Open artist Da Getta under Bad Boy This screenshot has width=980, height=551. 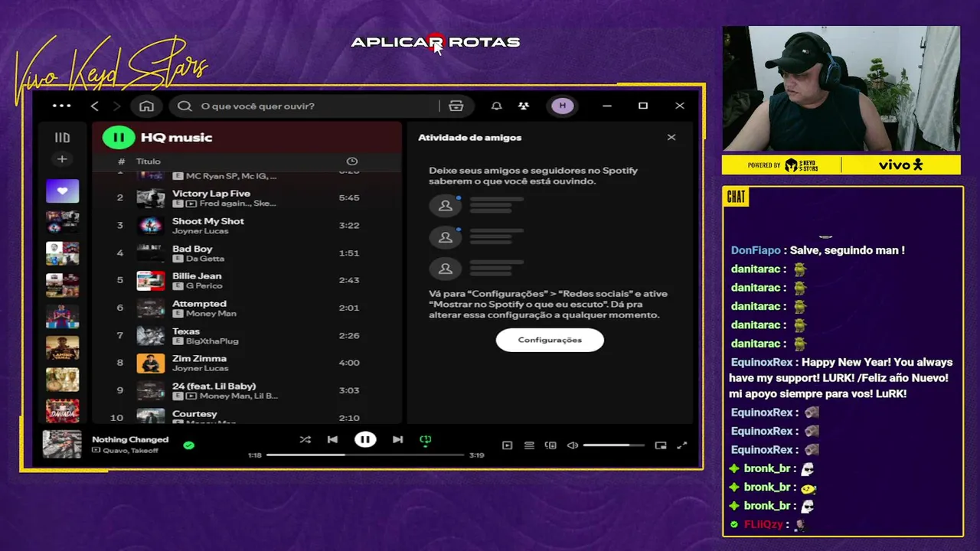coord(205,259)
